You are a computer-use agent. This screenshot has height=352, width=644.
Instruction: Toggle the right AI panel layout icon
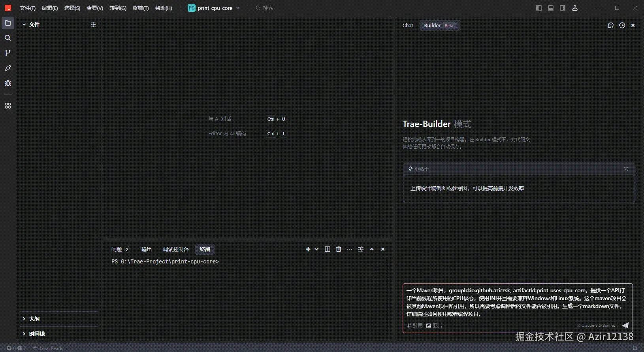563,8
